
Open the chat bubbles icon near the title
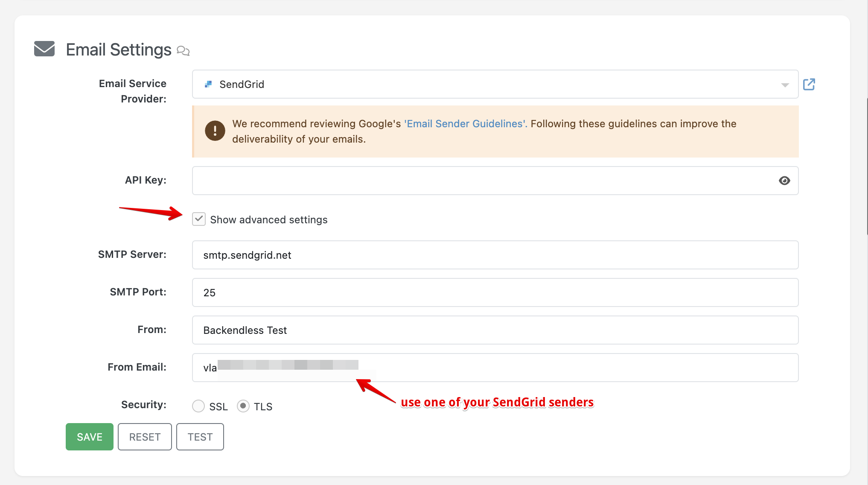[183, 51]
